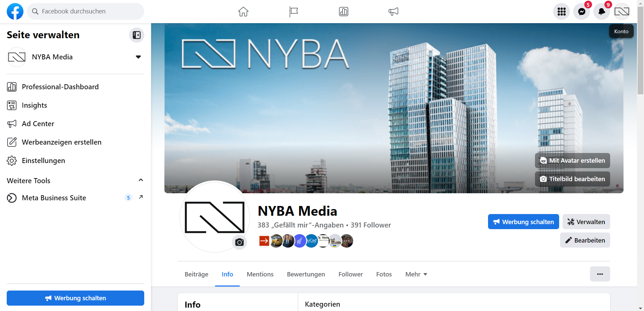
Task: Click the purple follower avatar
Action: (x=300, y=241)
